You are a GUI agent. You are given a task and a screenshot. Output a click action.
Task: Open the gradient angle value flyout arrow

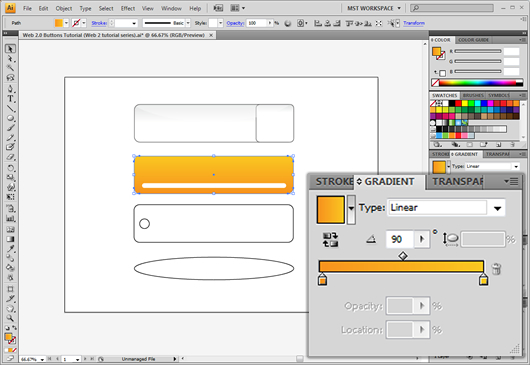click(x=421, y=239)
